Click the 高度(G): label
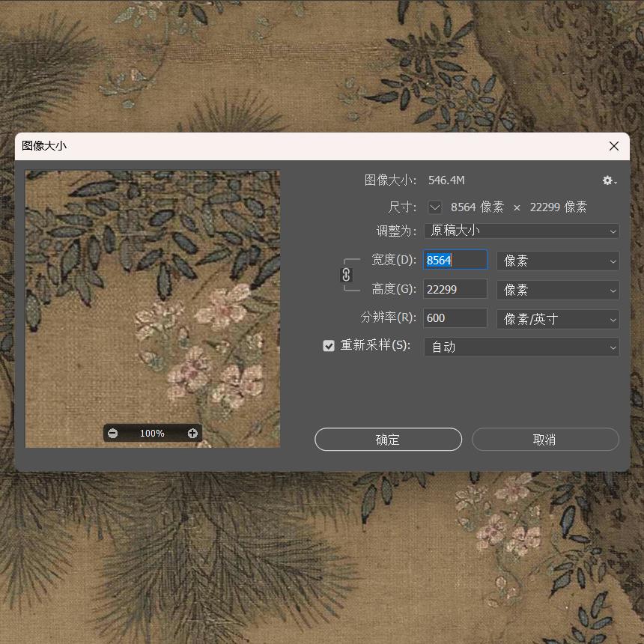 tap(393, 289)
